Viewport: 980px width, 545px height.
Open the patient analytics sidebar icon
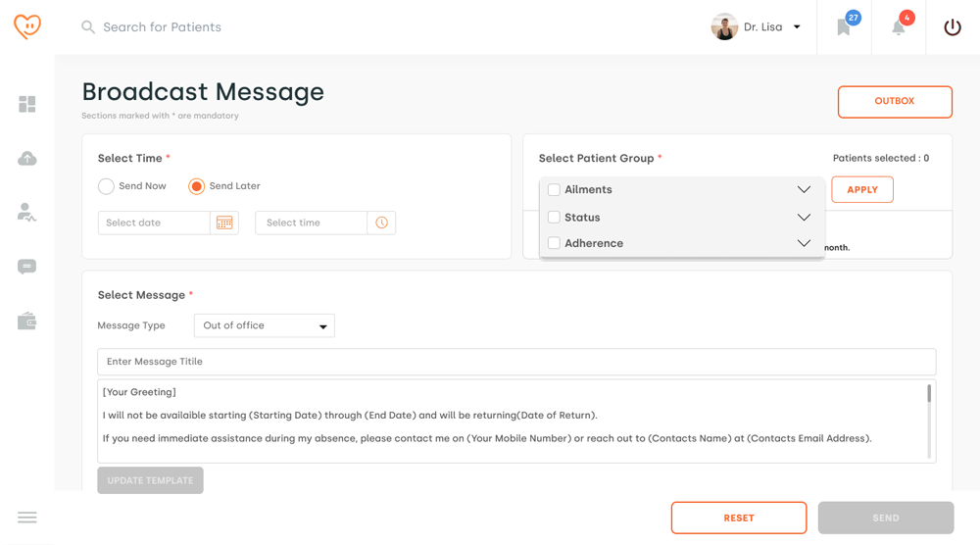point(27,212)
